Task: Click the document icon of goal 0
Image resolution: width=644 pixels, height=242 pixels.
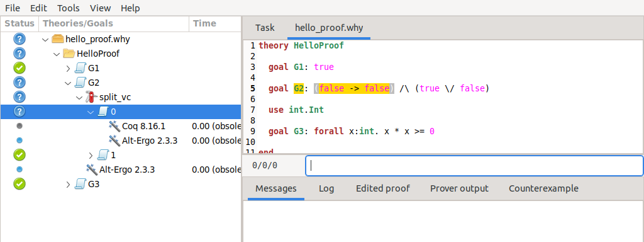Action: click(x=103, y=111)
